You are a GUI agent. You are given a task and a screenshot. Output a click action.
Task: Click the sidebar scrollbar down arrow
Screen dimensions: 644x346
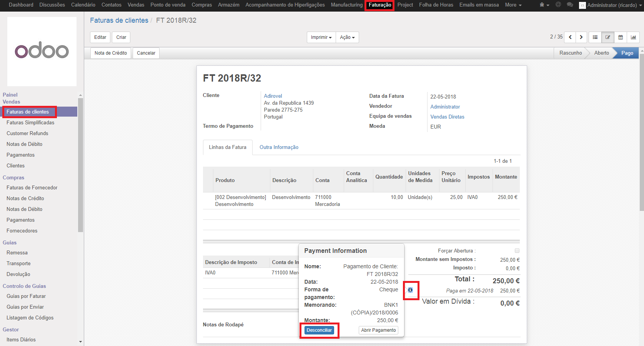coord(80,341)
